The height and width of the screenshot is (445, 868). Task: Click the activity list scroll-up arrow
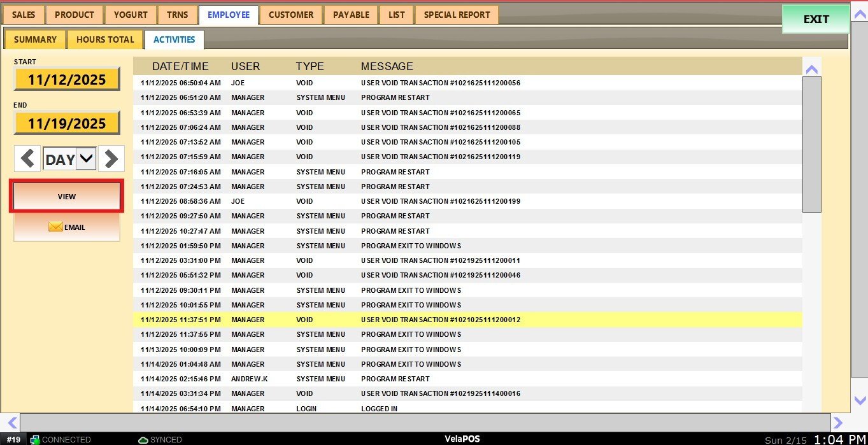tap(811, 69)
